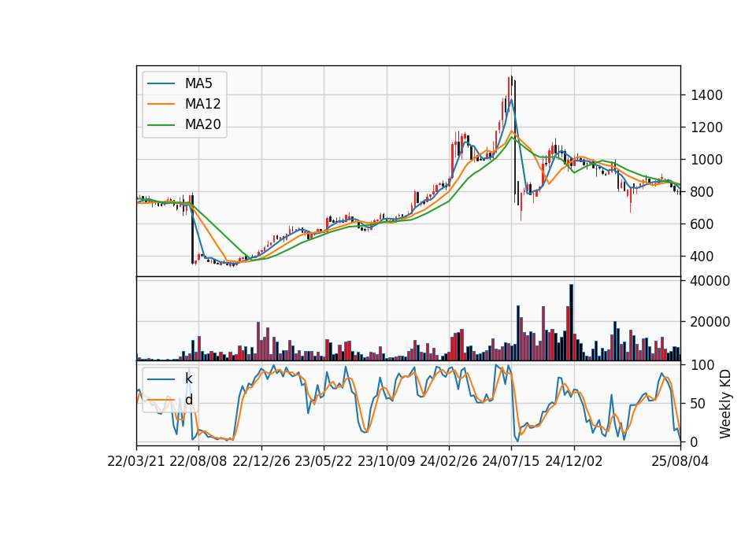
Task: Click the 22/08/08 date tick label
Action: (198, 461)
